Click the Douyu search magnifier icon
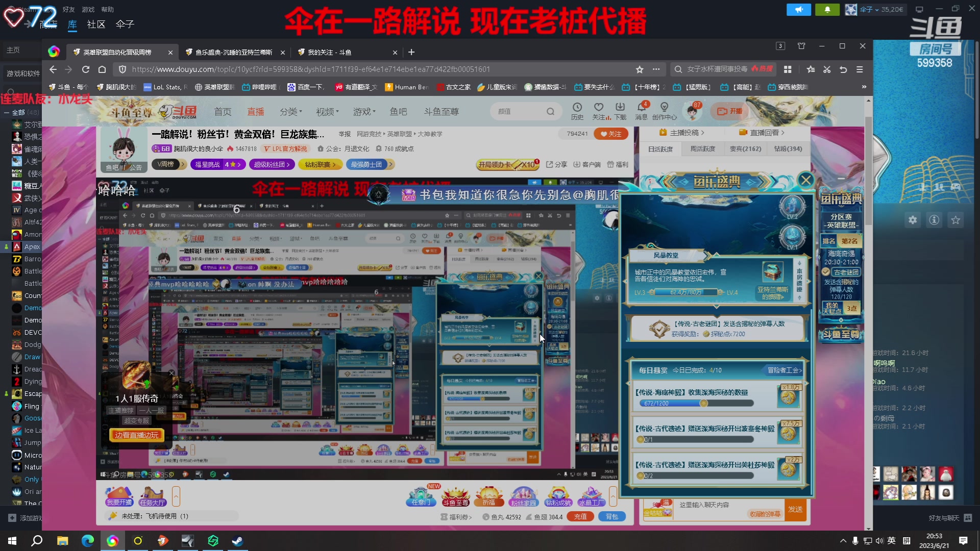The image size is (980, 551). tap(550, 111)
